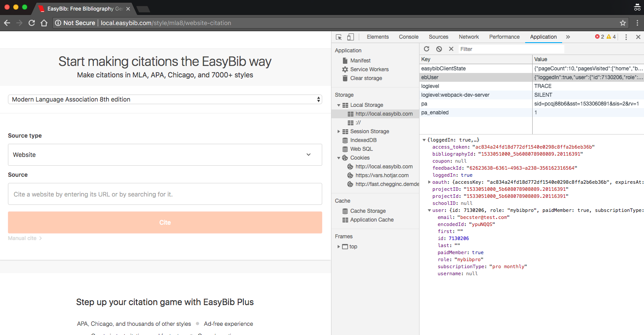
Task: Open Cache Storage in the sidebar
Action: click(x=368, y=211)
